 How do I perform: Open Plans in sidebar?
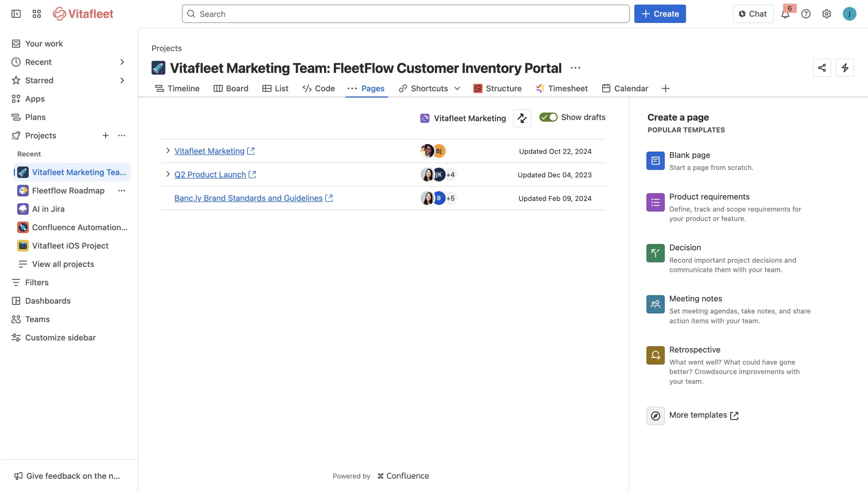(x=35, y=117)
